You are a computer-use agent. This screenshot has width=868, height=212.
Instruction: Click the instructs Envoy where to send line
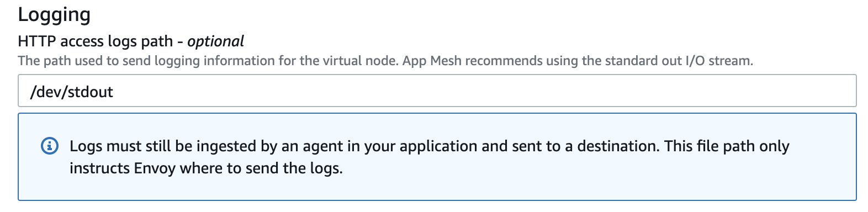(x=206, y=168)
